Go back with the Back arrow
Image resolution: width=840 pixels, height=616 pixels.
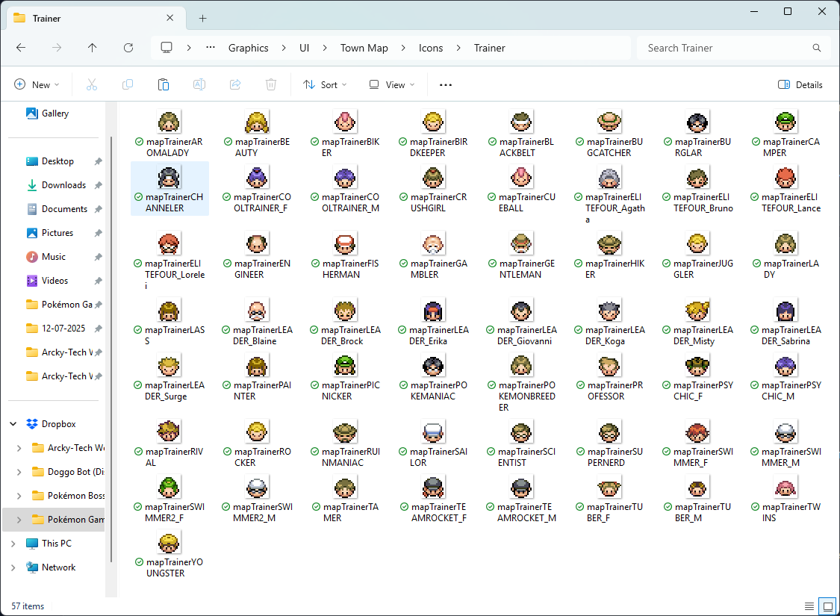point(21,48)
